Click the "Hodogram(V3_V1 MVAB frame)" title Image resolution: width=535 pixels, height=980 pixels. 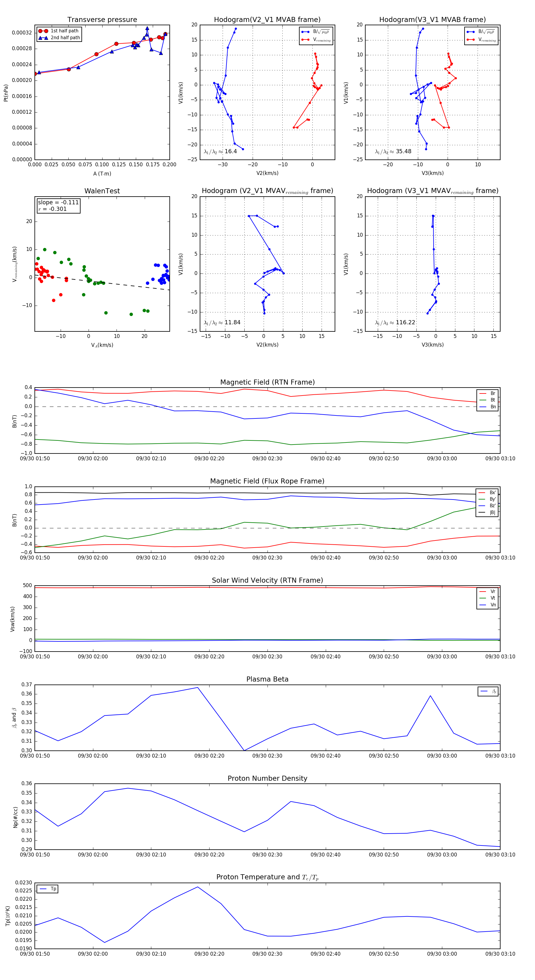point(432,20)
